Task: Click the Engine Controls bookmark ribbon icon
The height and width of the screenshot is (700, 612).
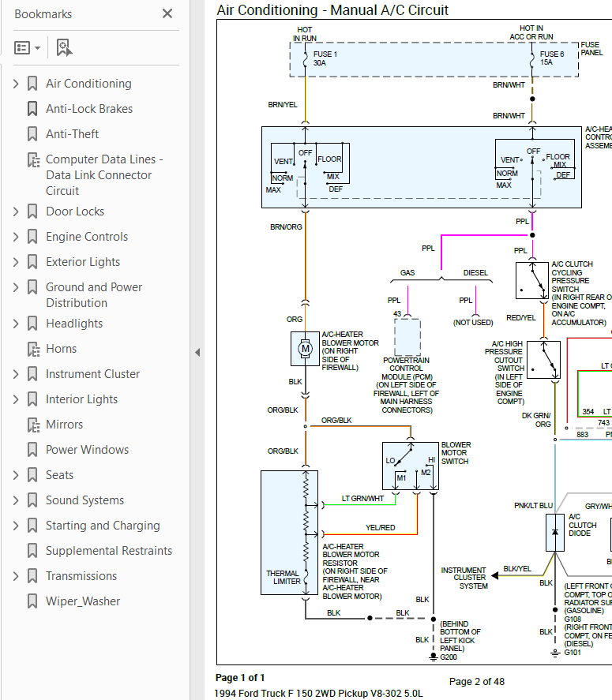Action: pos(32,237)
